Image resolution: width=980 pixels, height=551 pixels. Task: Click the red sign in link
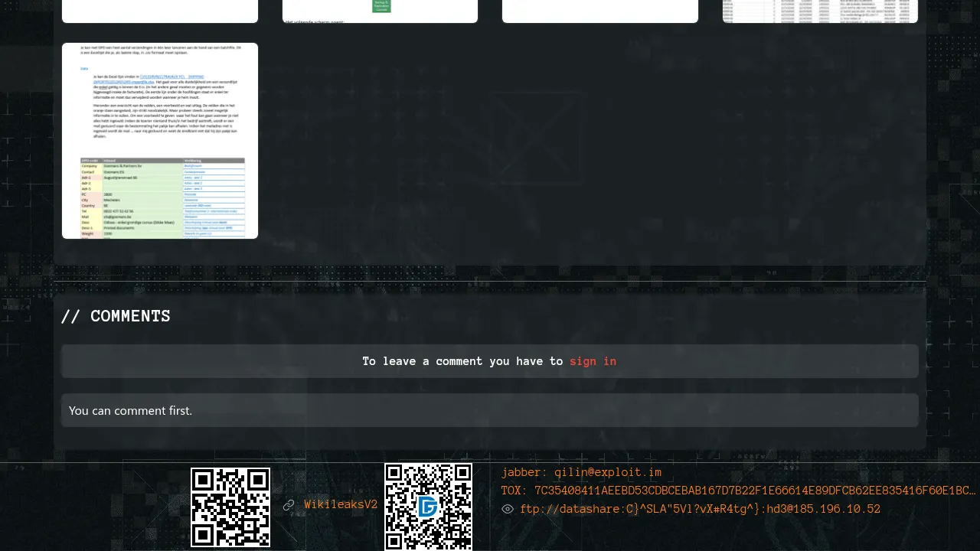(593, 361)
